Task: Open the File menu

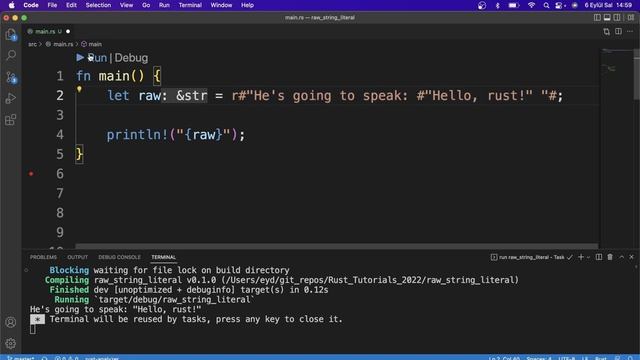Action: [52, 5]
